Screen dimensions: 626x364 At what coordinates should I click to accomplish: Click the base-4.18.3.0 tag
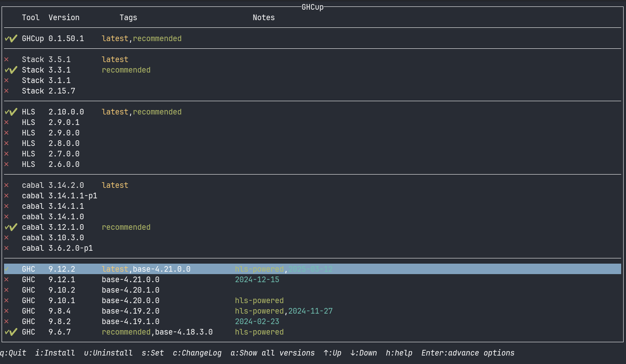[184, 332]
